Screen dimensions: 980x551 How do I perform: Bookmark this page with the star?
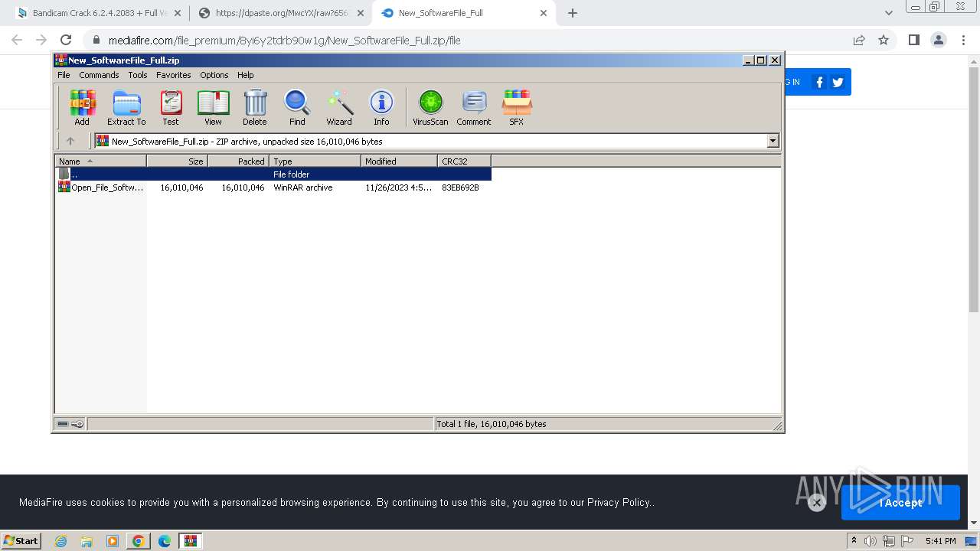(884, 40)
